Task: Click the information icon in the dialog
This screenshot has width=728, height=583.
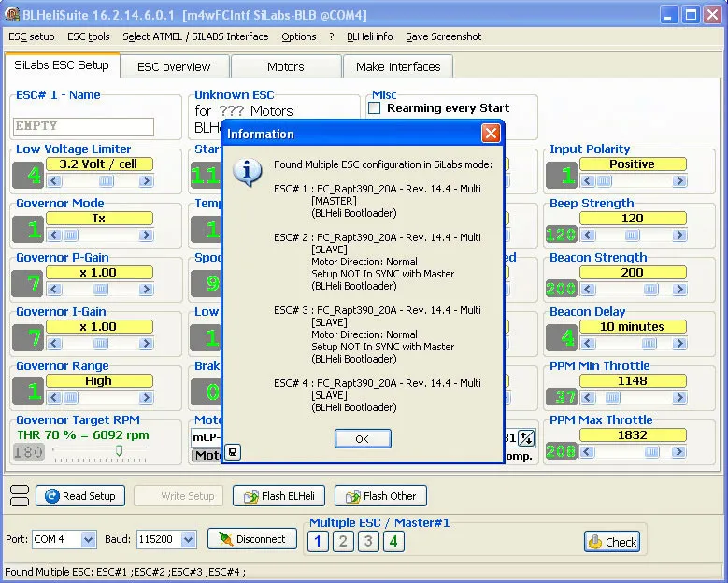Action: (x=247, y=172)
